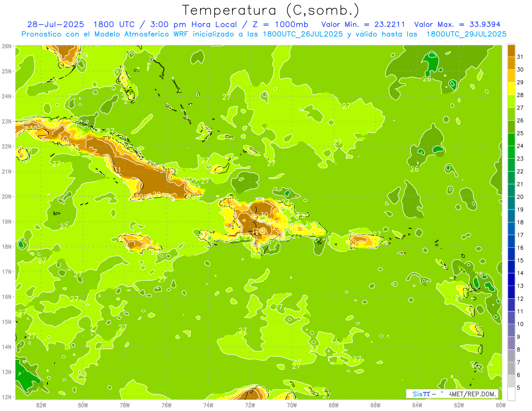
Task: Click the 66W longitude axis label
Action: [x=376, y=405]
